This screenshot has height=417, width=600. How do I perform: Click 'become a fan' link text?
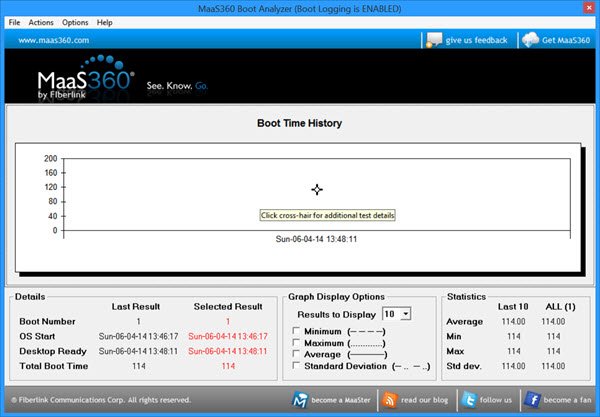(x=567, y=400)
